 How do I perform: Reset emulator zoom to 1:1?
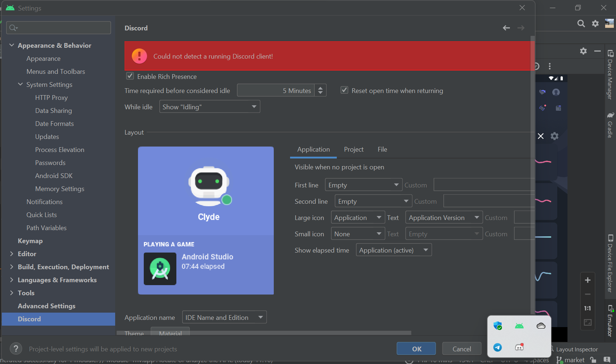click(587, 308)
